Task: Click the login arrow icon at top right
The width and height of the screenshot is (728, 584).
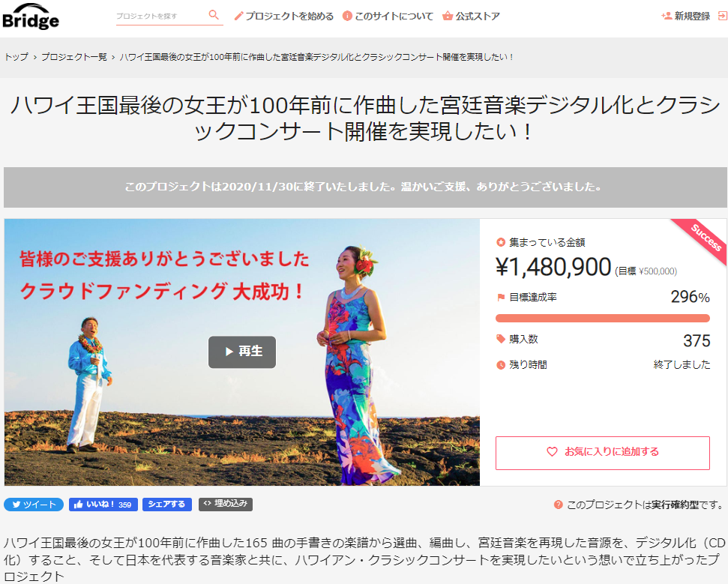Action: tap(723, 16)
